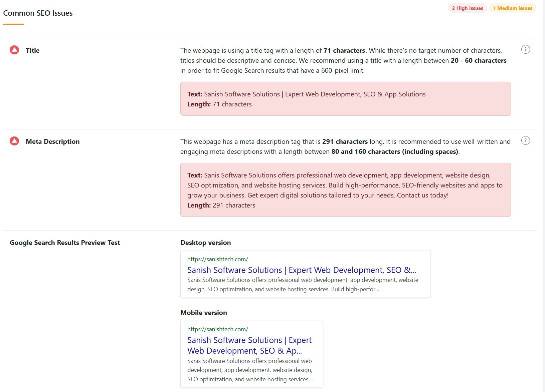Click the Mobile version heading
The height and width of the screenshot is (392, 545).
pyautogui.click(x=204, y=313)
